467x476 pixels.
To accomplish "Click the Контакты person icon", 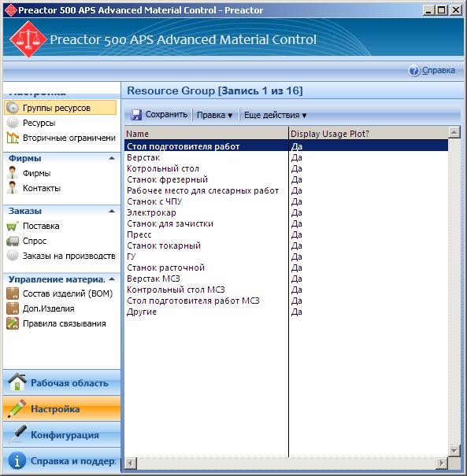I will [13, 187].
